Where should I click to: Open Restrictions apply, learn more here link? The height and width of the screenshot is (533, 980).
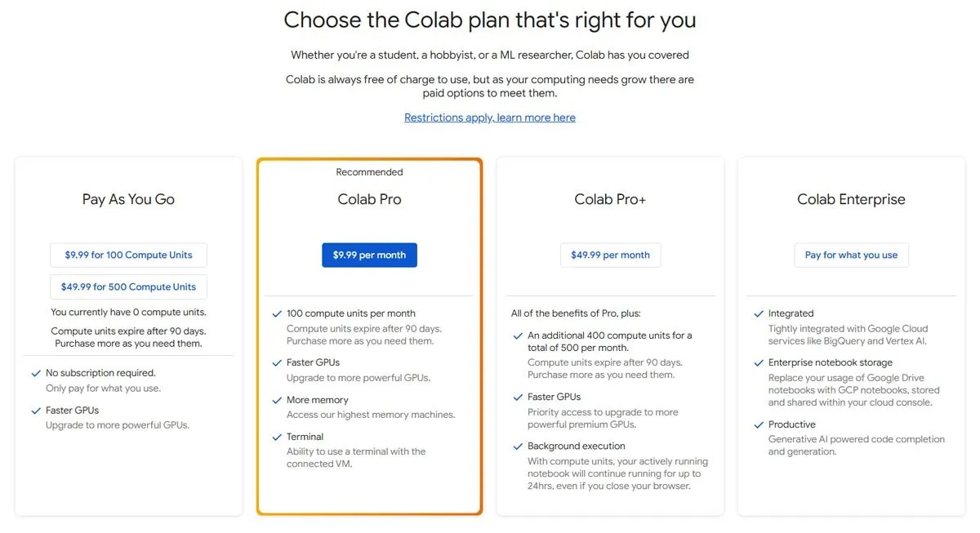[490, 118]
